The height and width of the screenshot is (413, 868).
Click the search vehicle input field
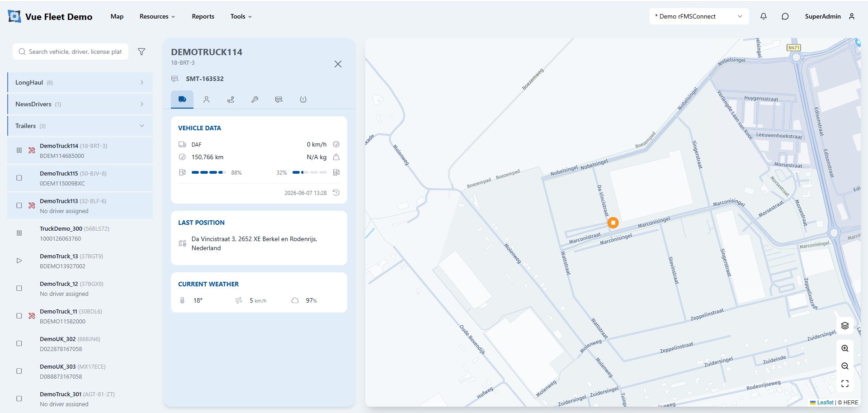71,52
